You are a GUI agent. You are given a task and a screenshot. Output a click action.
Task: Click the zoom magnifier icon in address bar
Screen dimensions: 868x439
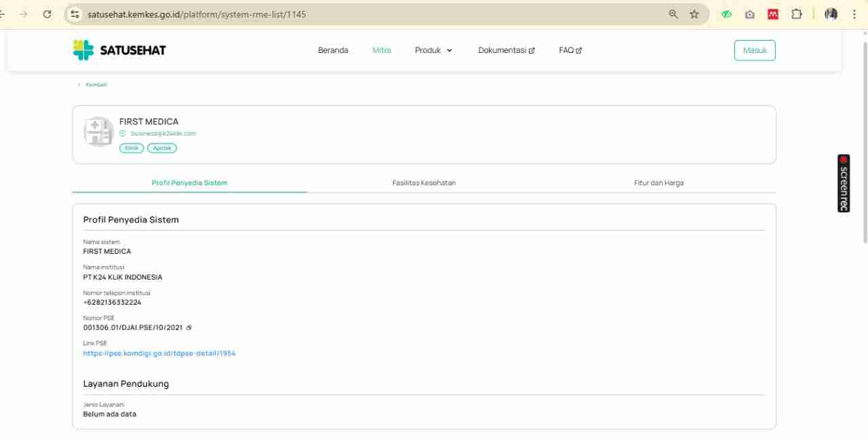(673, 14)
